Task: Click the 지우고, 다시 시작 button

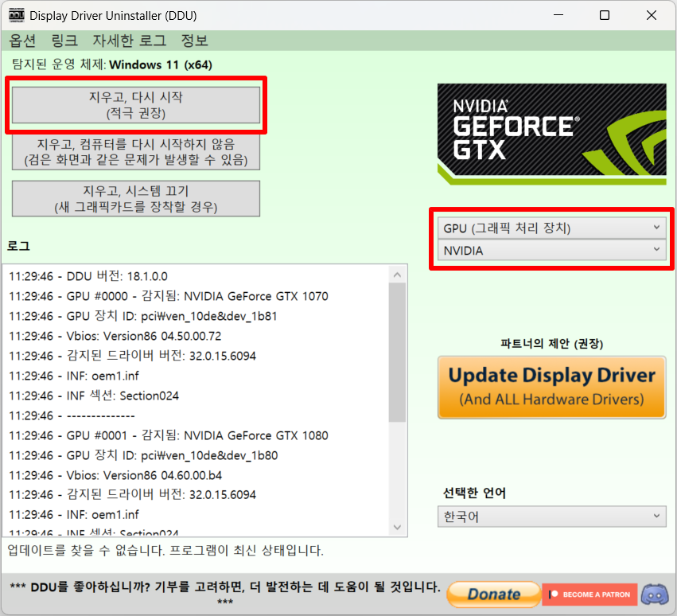Action: (x=135, y=103)
